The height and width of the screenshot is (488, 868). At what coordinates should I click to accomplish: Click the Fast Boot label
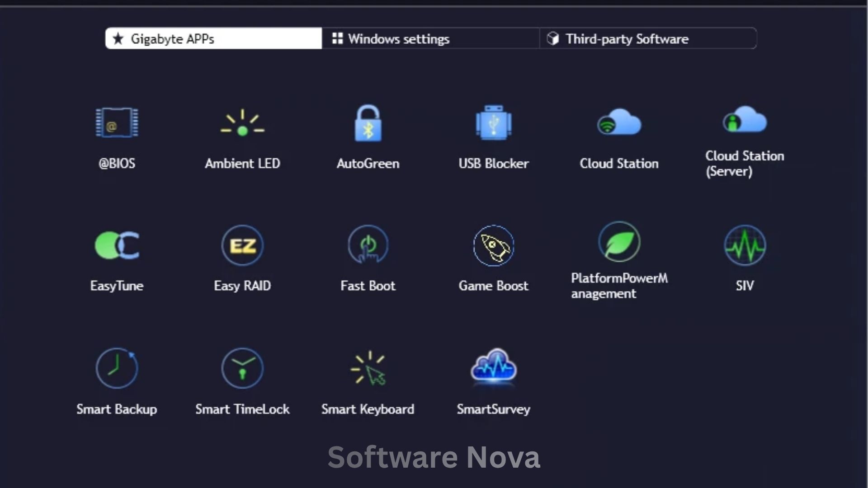[368, 286]
